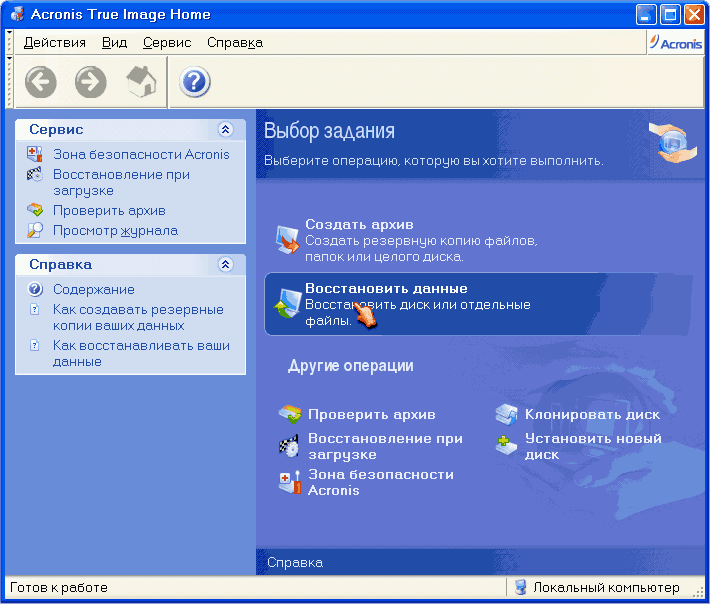The height and width of the screenshot is (604, 710).
Task: Click the sidebar startup recovery flag icon
Action: 34,174
